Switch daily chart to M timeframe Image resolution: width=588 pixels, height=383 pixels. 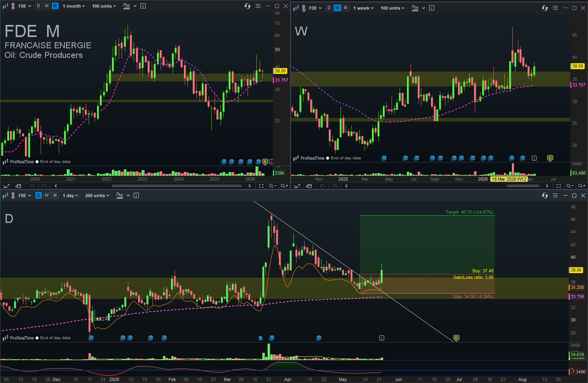(55, 195)
